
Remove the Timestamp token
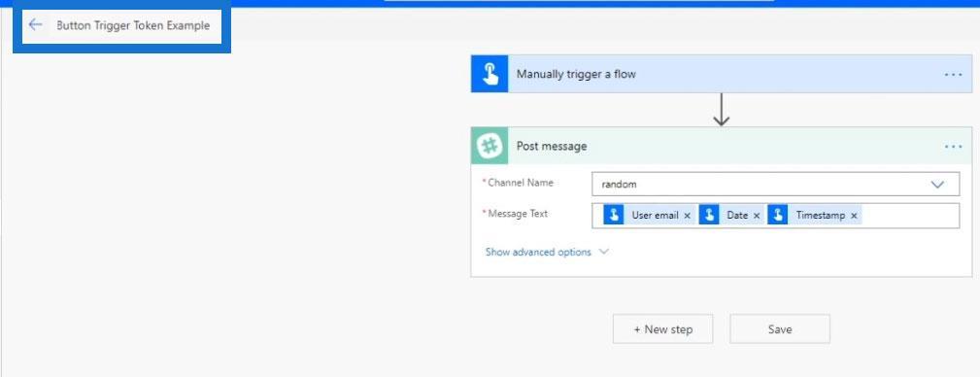pos(854,216)
